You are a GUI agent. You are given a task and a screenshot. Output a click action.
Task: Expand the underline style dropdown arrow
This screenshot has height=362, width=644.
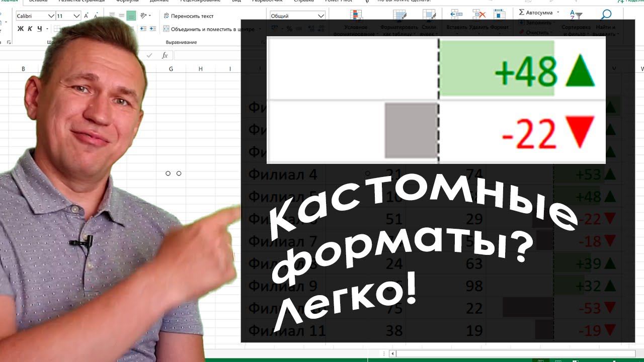click(x=46, y=29)
